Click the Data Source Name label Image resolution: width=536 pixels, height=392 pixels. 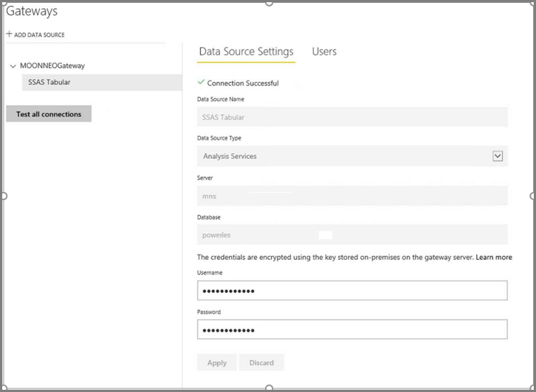pyautogui.click(x=221, y=99)
